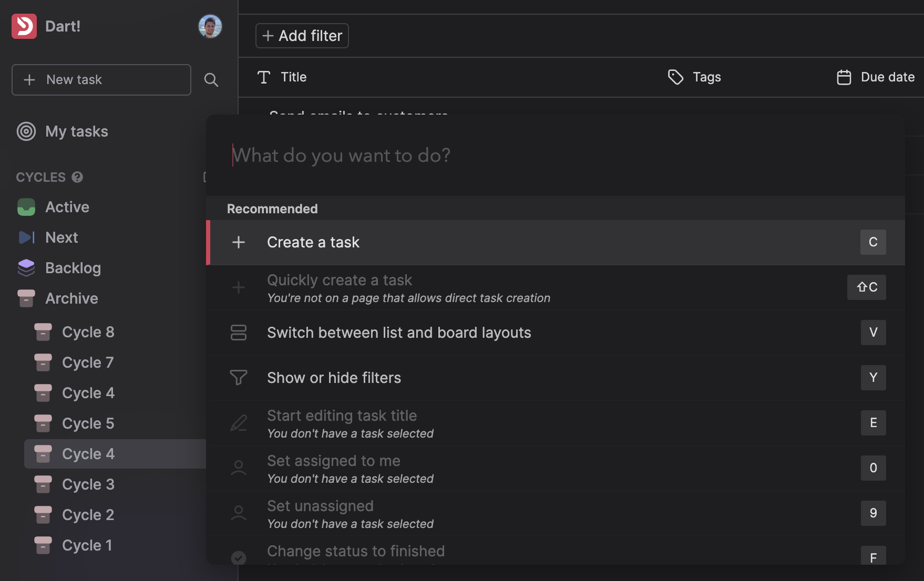Select Switch between list and board layouts
Viewport: 924px width, 581px height.
pyautogui.click(x=398, y=333)
